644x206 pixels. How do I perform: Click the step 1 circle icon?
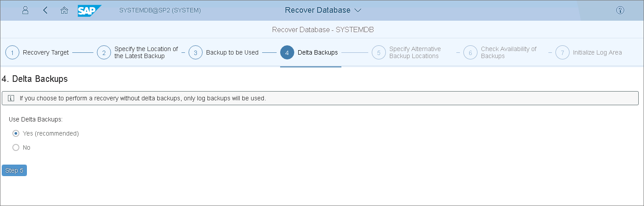tap(12, 53)
